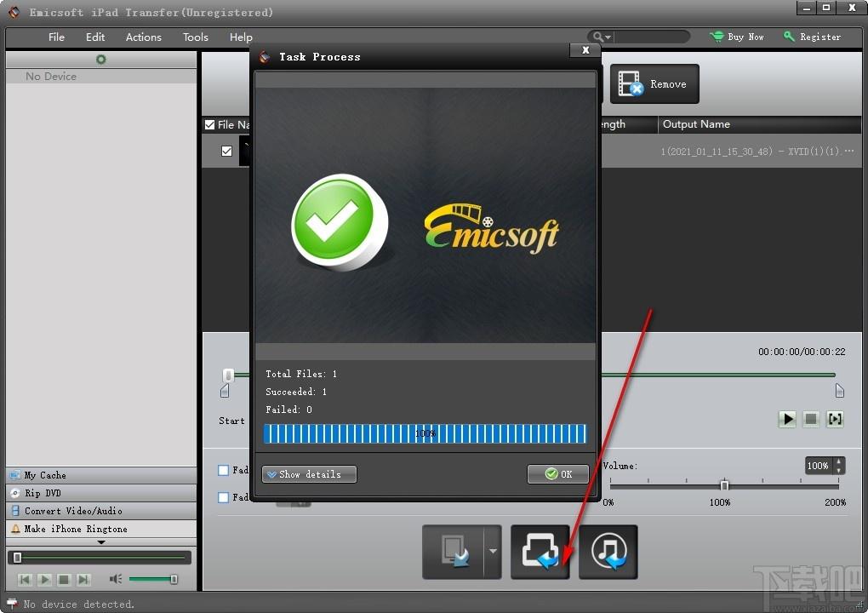The height and width of the screenshot is (613, 868).
Task: Click the import to device button
Action: coord(454,552)
